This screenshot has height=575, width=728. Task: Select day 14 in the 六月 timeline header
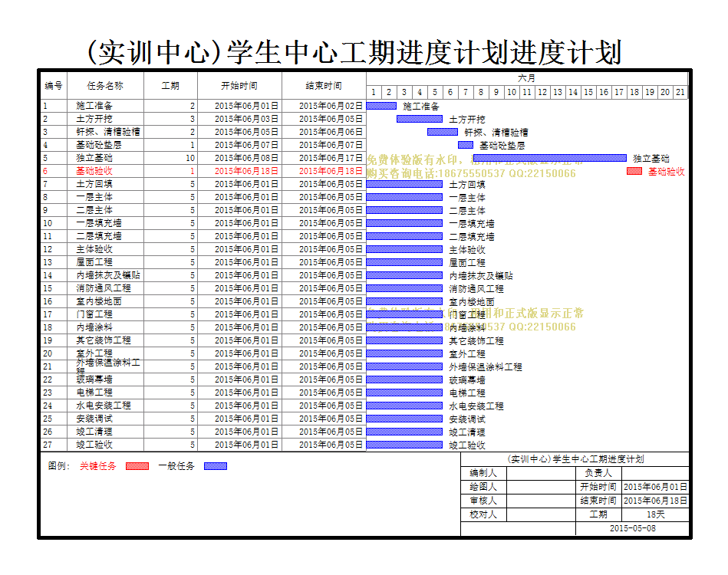click(x=573, y=92)
